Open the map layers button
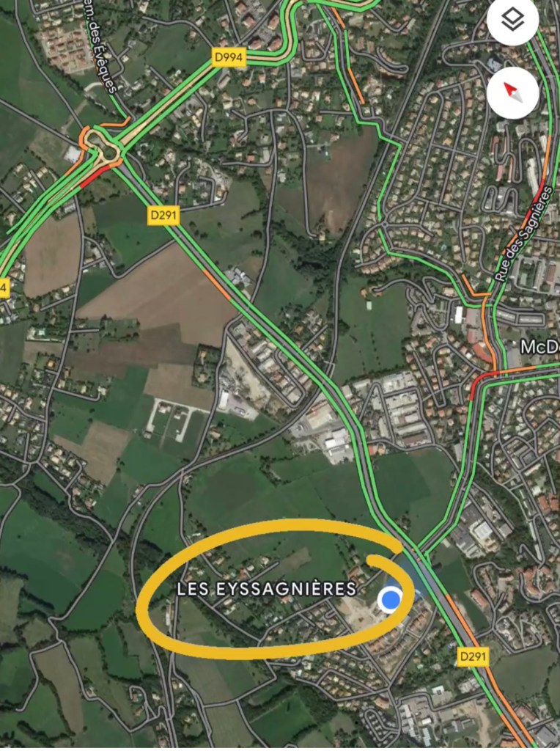The image size is (560, 751). pos(512,20)
